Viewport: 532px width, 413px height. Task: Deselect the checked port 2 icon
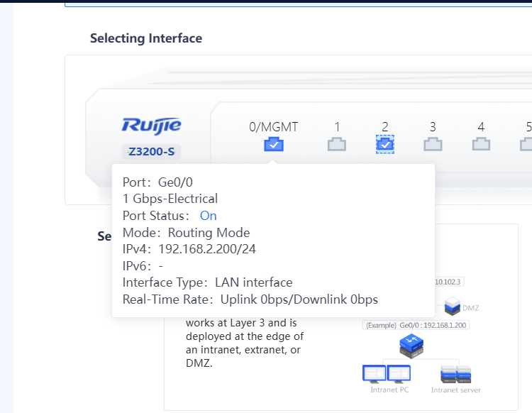click(x=384, y=145)
